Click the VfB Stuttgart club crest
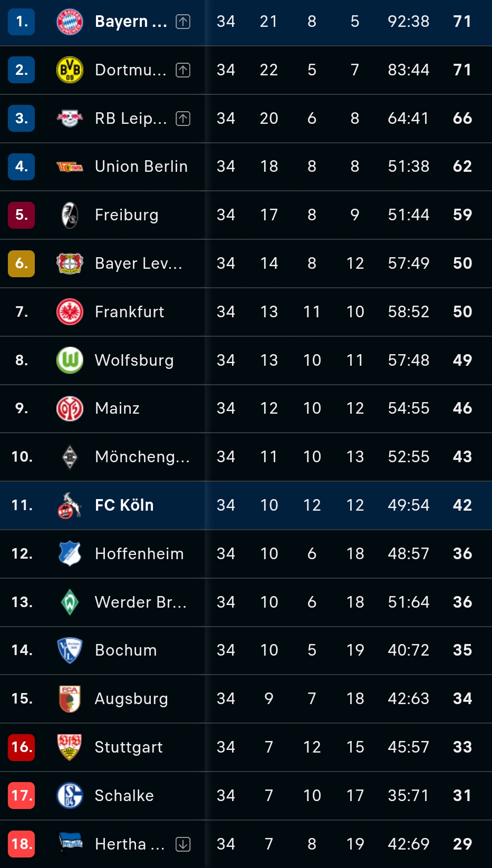492x868 pixels. tap(70, 747)
